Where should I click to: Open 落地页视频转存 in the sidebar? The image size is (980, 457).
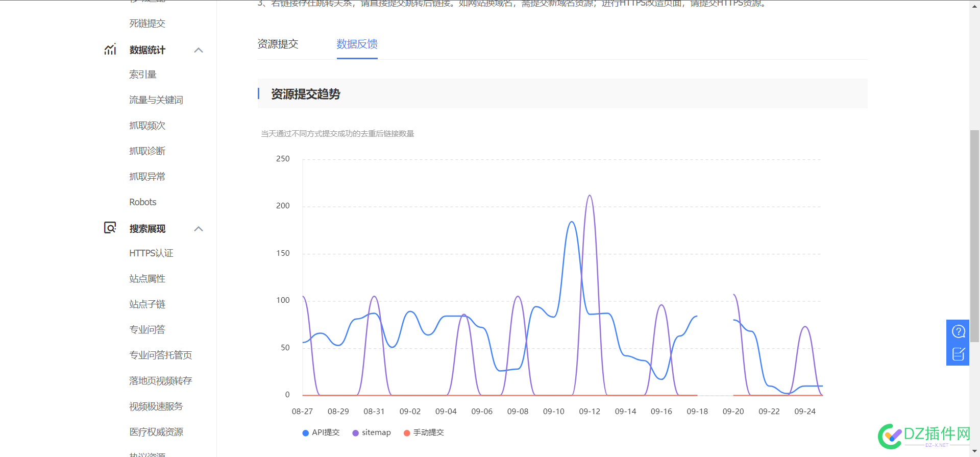click(161, 381)
